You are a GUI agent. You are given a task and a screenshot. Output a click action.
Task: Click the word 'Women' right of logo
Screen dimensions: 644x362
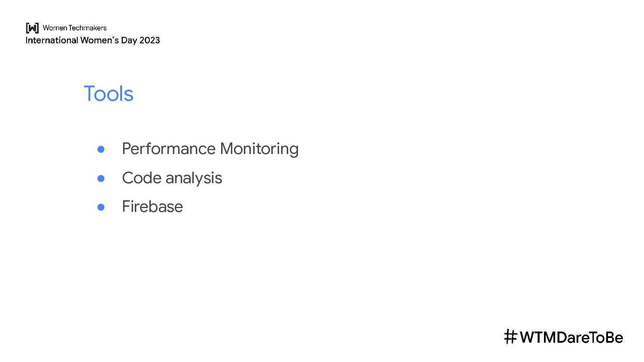pos(55,28)
